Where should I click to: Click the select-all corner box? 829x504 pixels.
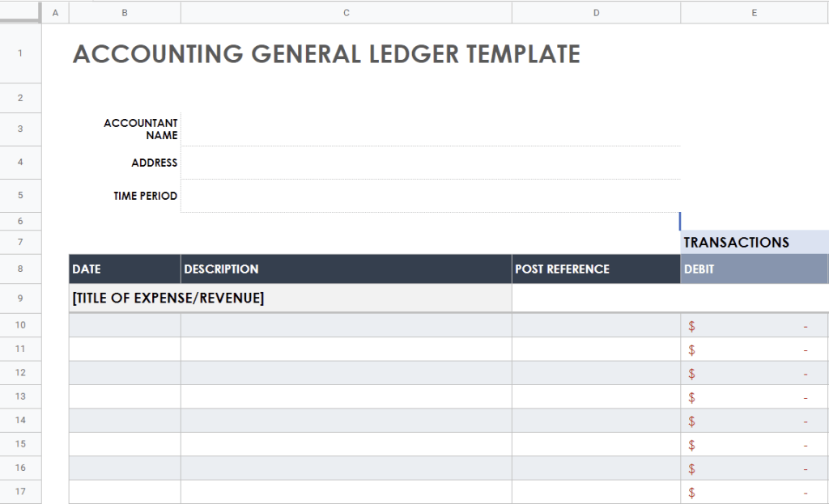(20, 12)
